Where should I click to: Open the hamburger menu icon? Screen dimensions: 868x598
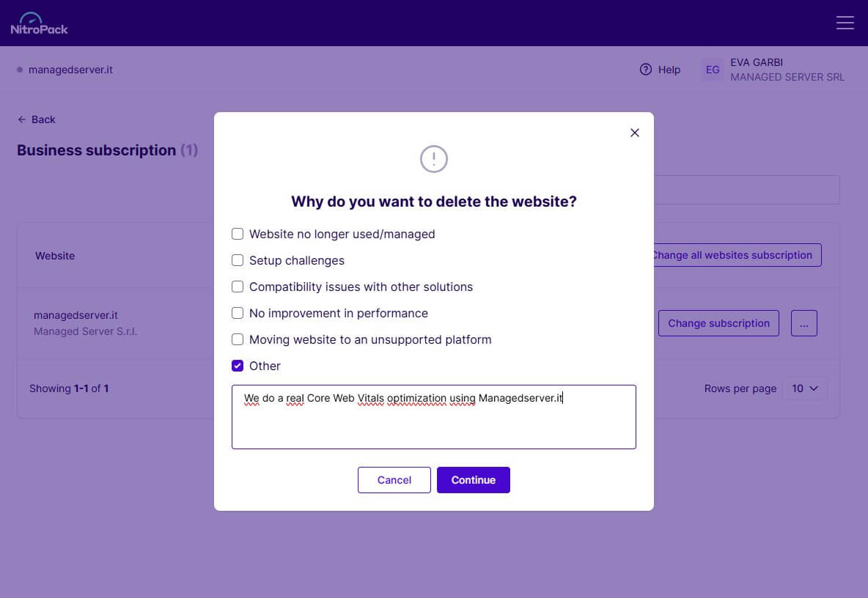coord(845,23)
